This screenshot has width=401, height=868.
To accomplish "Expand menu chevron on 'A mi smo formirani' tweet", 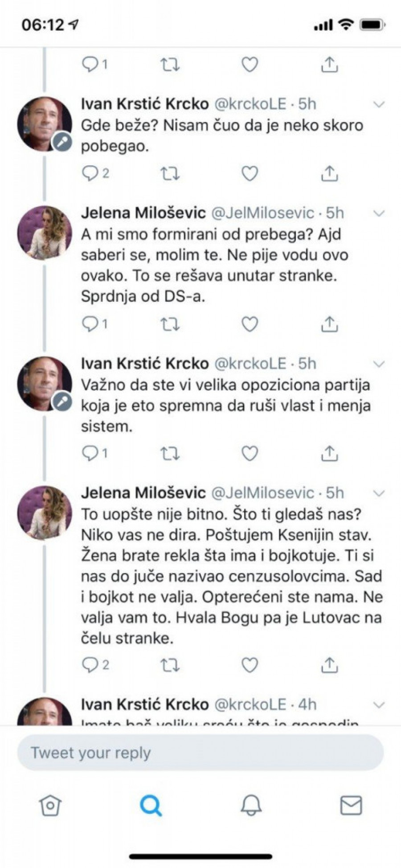I will click(379, 213).
